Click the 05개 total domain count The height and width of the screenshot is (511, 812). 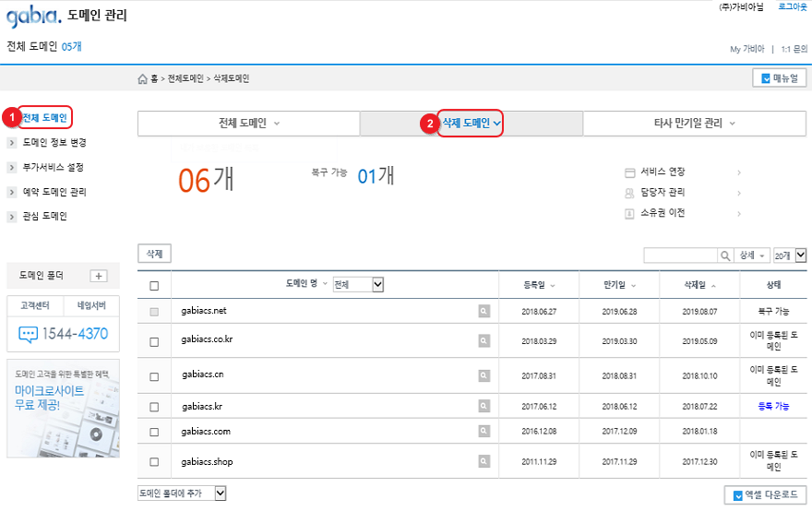coord(71,47)
